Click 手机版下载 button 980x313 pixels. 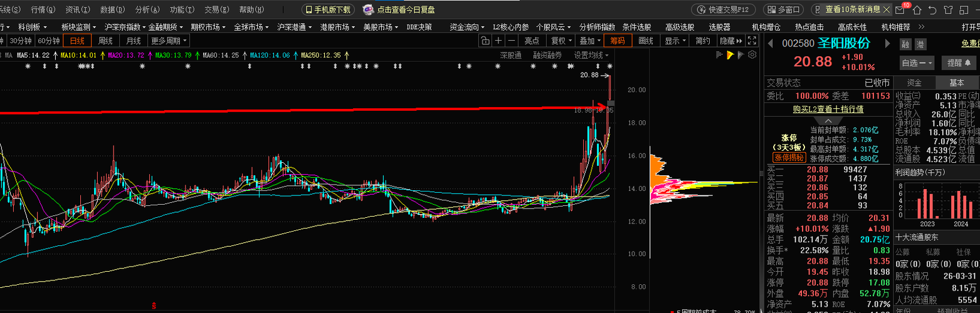click(x=328, y=9)
